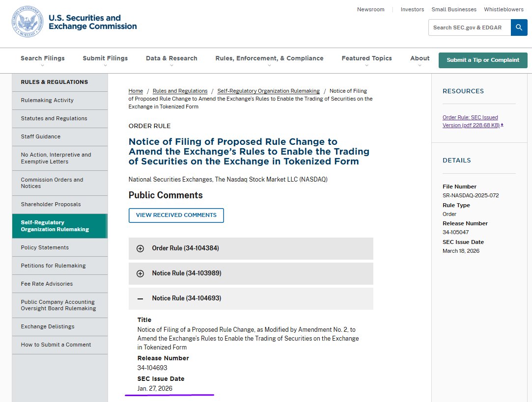Open the Data & Research menu

[x=171, y=58]
